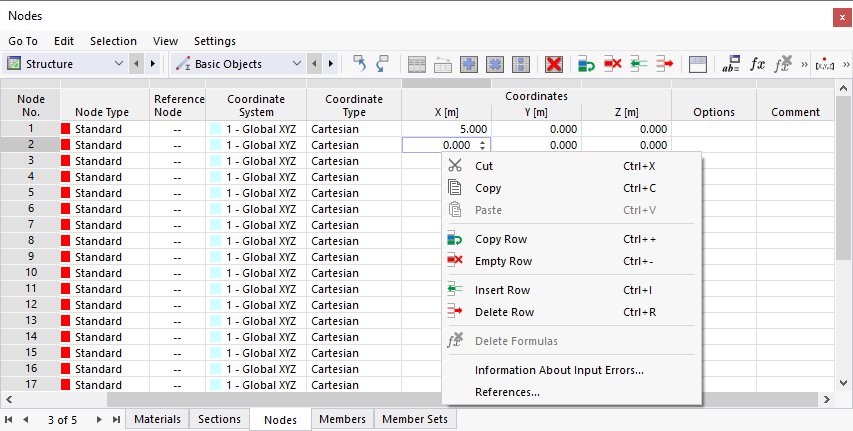Go to next entry beside Structure dropdown
Image resolution: width=853 pixels, height=431 pixels.
(x=152, y=64)
